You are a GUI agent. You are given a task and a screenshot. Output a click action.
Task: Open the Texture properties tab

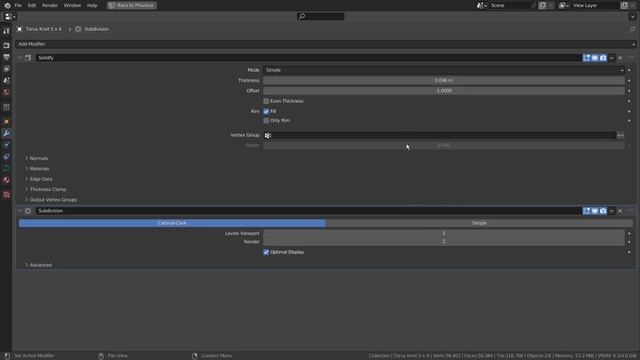[x=6, y=195]
